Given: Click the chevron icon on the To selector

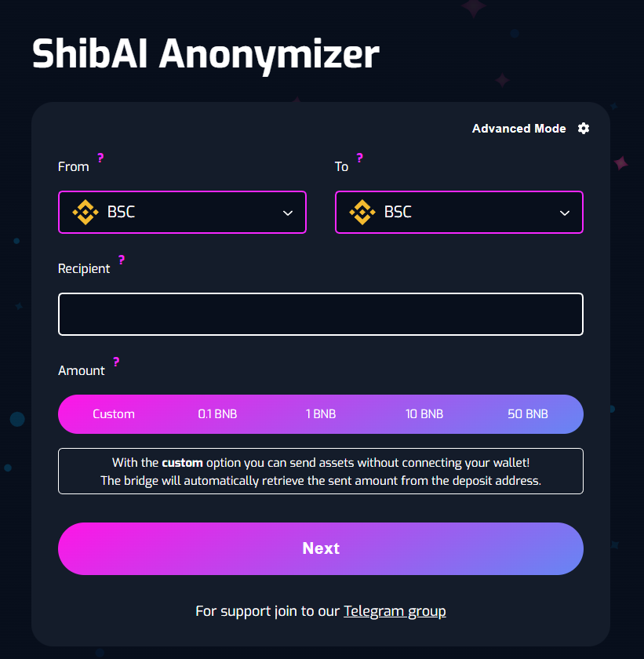Looking at the screenshot, I should [x=564, y=213].
